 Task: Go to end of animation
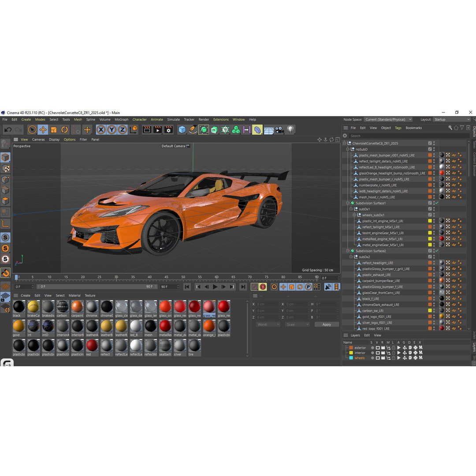(x=243, y=287)
